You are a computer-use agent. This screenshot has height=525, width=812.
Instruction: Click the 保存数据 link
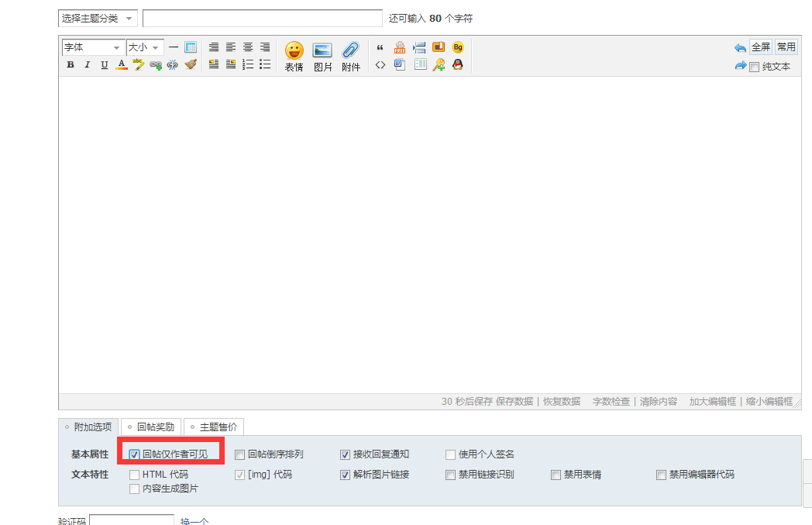(514, 402)
